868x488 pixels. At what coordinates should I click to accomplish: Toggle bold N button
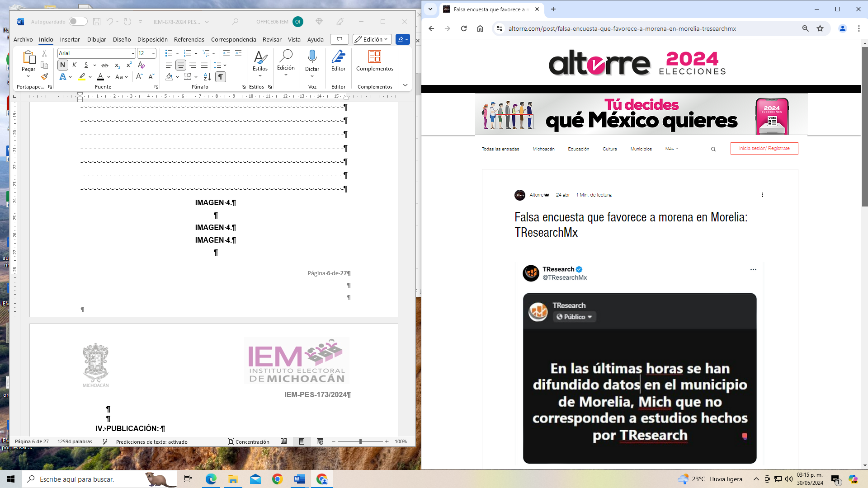(63, 65)
